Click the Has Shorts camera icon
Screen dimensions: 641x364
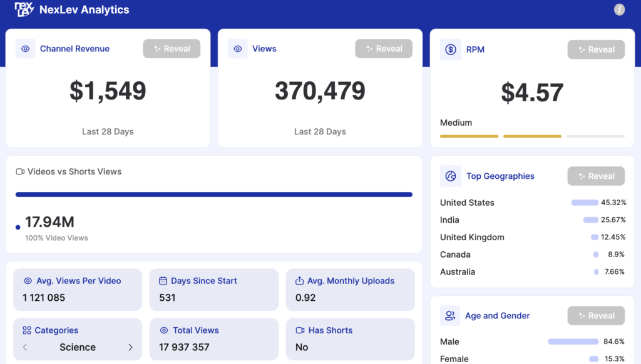coord(300,330)
